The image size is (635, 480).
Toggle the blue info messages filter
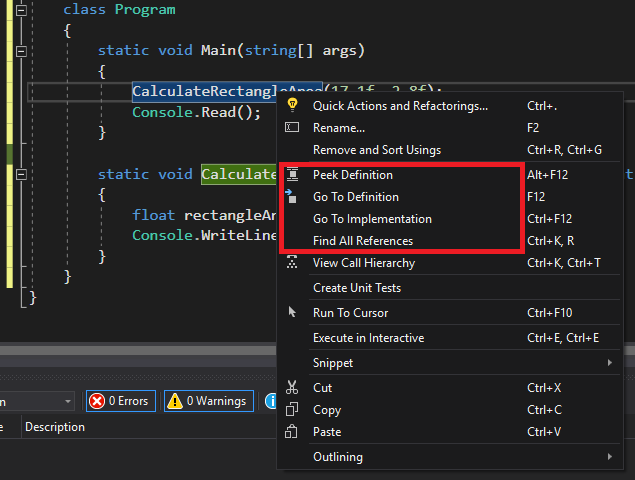[271, 401]
